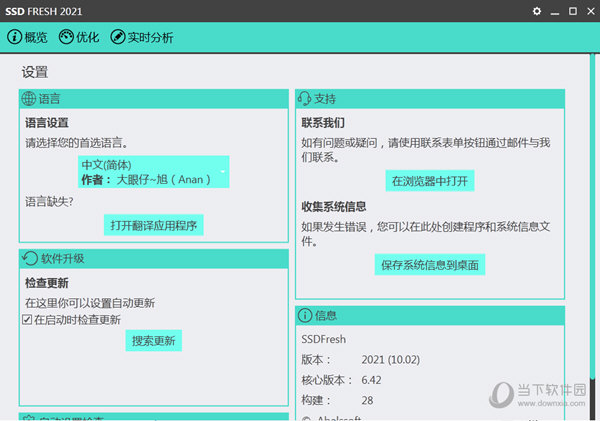600x421 pixels.
Task: Click the SSDFresh product name text
Action: pos(323,339)
